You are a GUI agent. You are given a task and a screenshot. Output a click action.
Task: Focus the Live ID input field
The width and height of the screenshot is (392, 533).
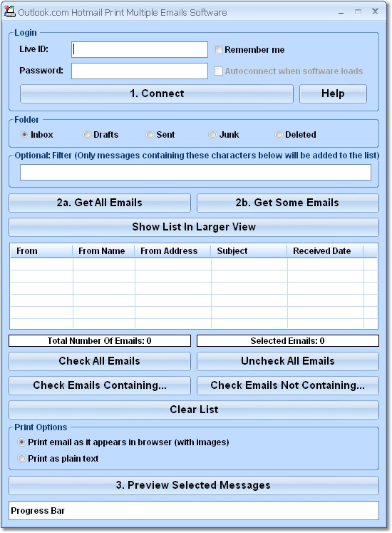click(140, 50)
